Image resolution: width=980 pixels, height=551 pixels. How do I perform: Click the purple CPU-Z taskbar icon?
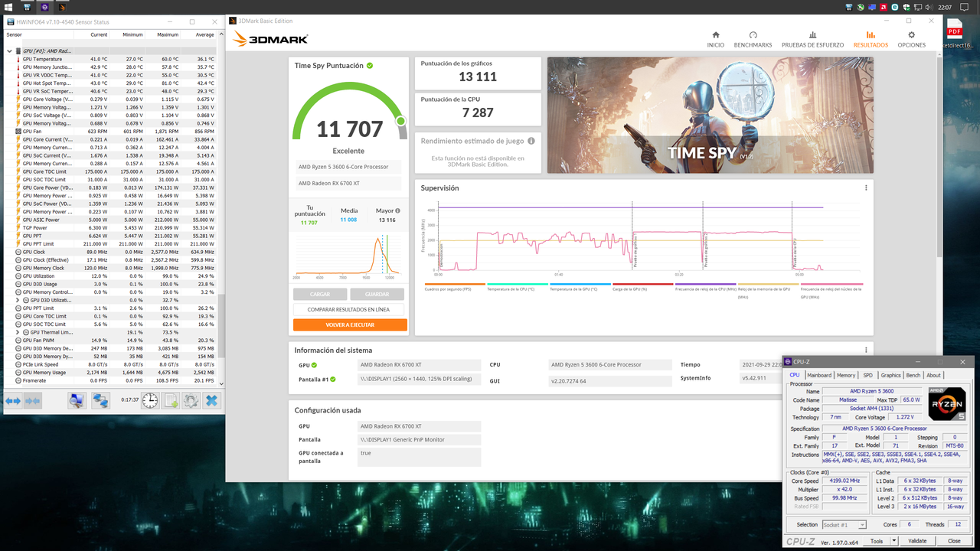tap(44, 7)
